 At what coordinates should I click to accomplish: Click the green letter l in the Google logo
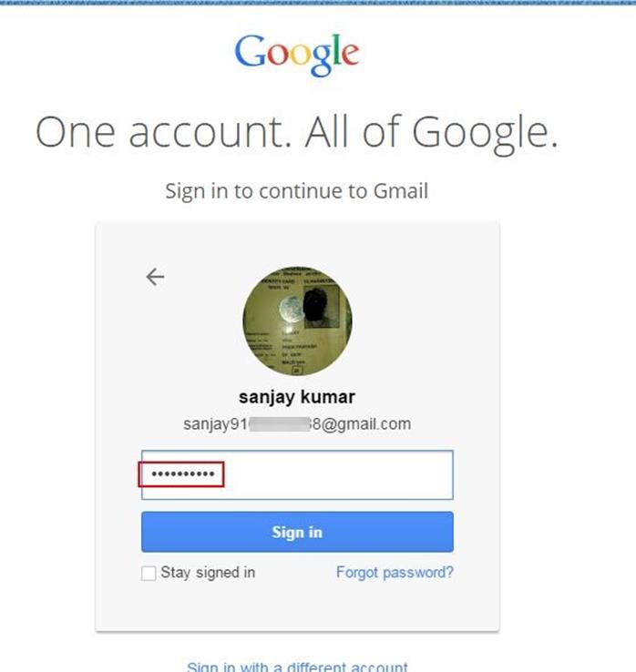[x=335, y=52]
